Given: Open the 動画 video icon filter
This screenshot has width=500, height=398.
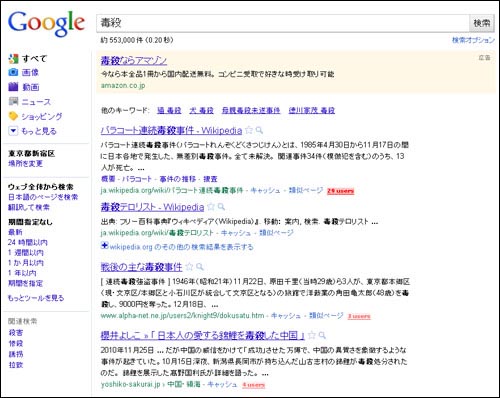Looking at the screenshot, I should (13, 87).
